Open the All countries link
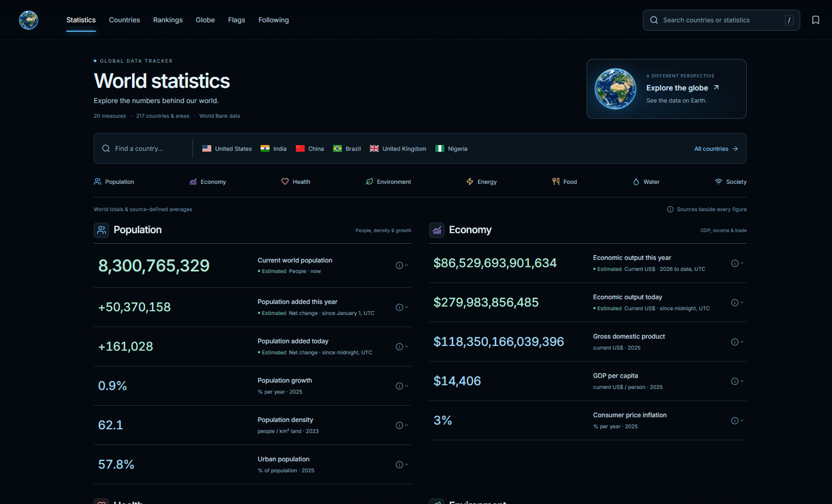 pyautogui.click(x=716, y=149)
